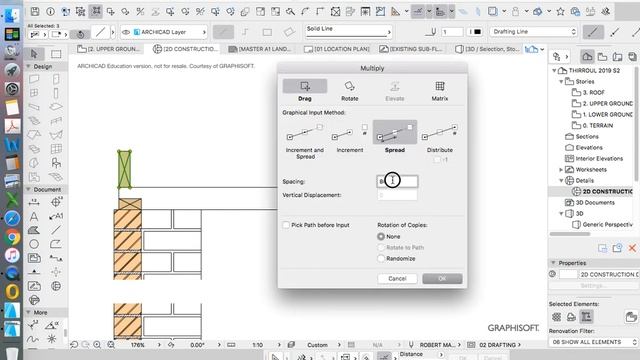The height and width of the screenshot is (360, 640).
Task: Click 176% zoom value in bottom bar
Action: 138,345
